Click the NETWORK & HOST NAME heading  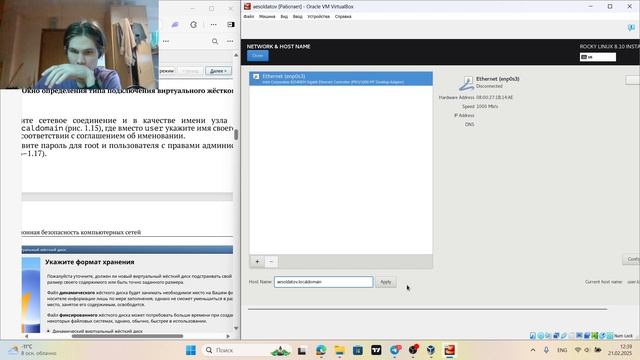coord(278,47)
